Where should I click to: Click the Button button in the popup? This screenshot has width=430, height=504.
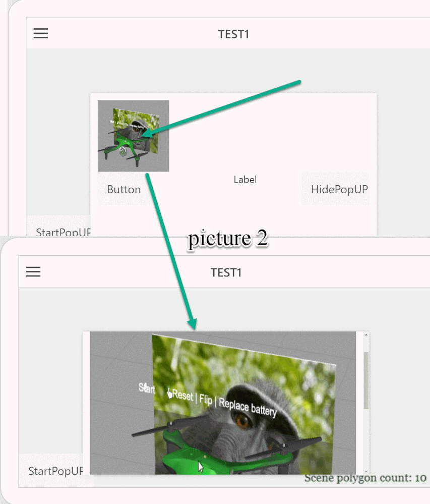click(x=124, y=189)
